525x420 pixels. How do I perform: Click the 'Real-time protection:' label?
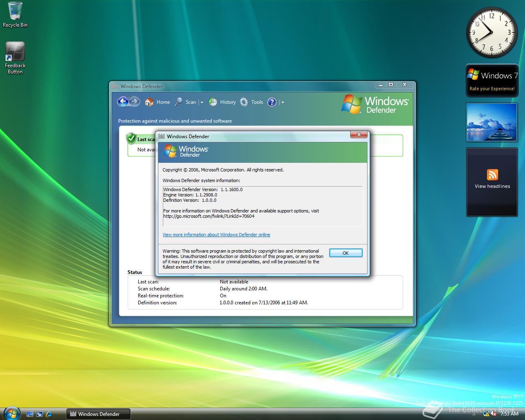161,296
